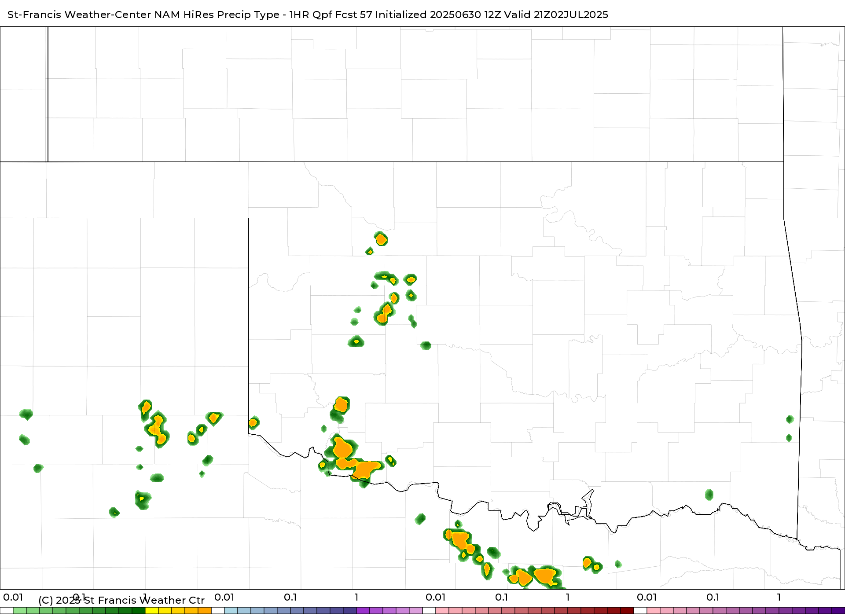Pick the leftmost white legend swatch

(x=7, y=611)
